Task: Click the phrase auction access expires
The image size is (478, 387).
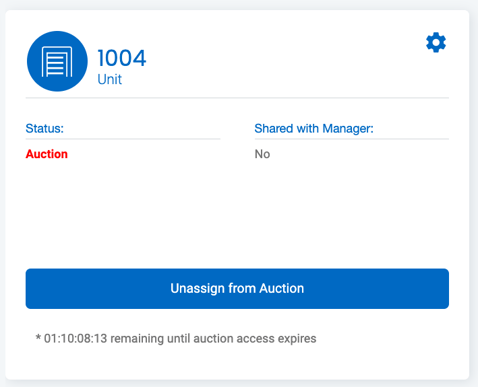Action: (x=255, y=339)
